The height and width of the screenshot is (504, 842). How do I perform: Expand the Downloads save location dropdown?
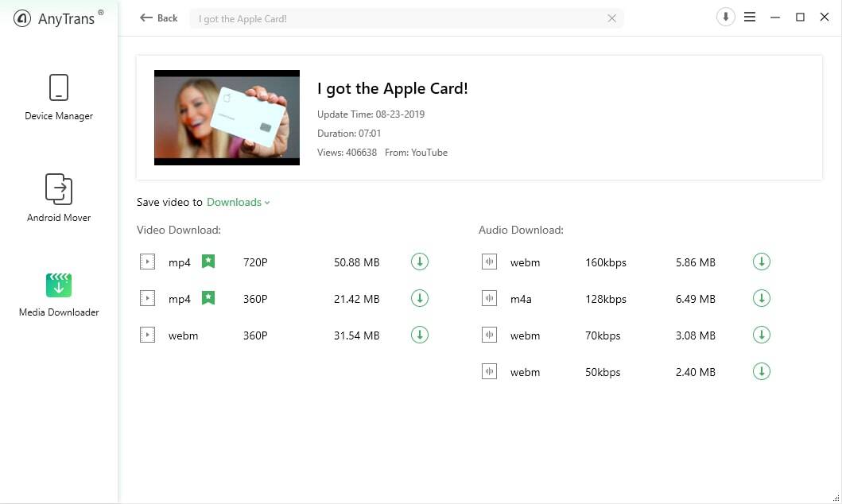pos(239,203)
